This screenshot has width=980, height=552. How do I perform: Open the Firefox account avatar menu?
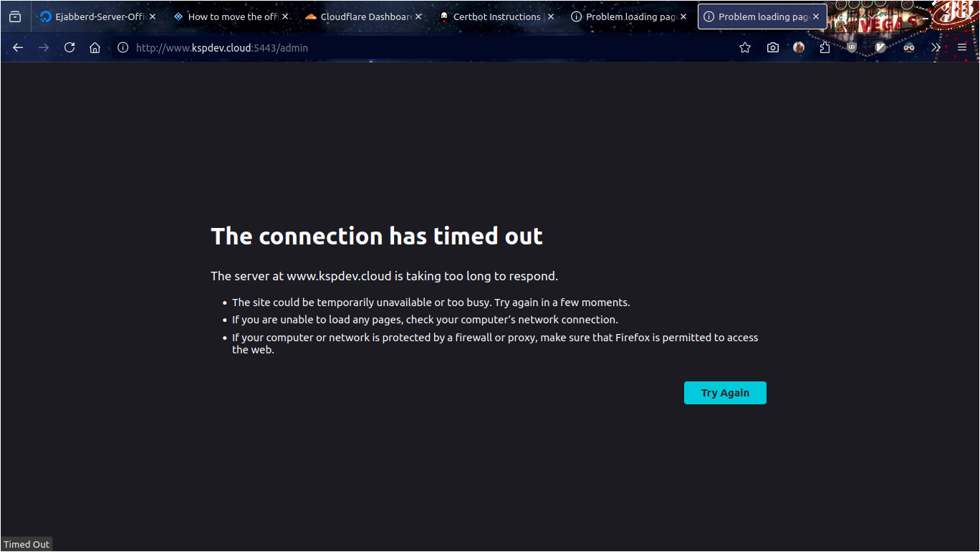[x=799, y=47]
